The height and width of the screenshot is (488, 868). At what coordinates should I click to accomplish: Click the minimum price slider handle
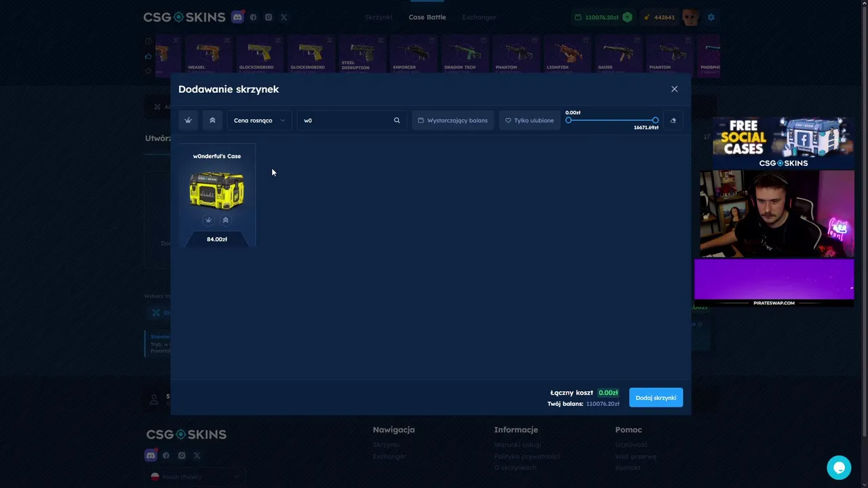point(568,120)
